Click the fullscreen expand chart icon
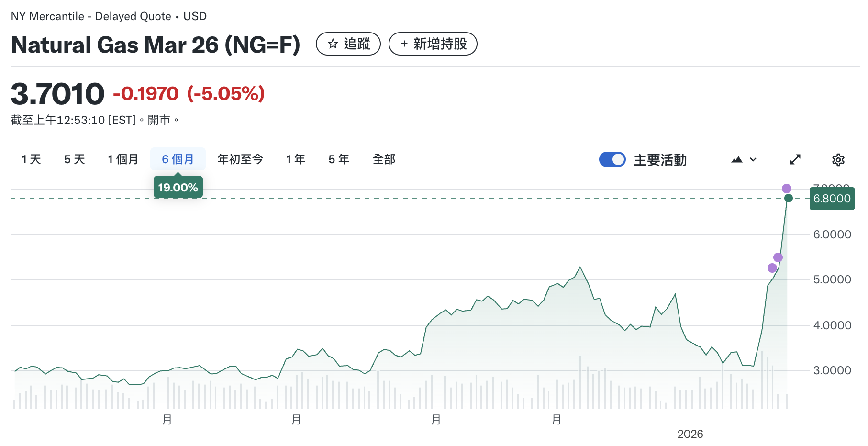This screenshot has height=446, width=868. tap(795, 160)
